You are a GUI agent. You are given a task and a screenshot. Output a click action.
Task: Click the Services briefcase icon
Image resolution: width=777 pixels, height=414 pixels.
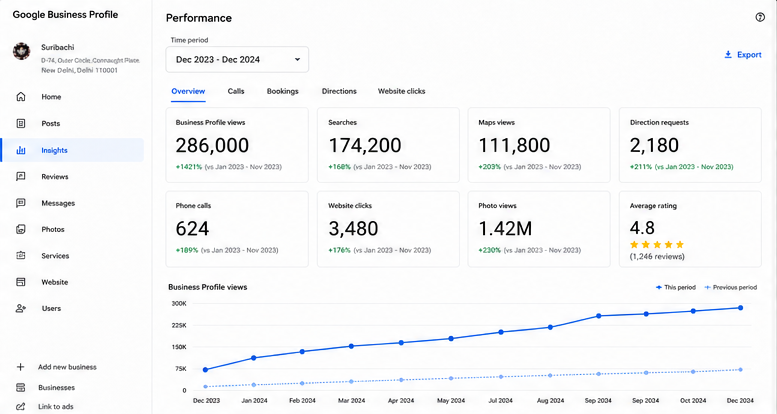point(21,255)
